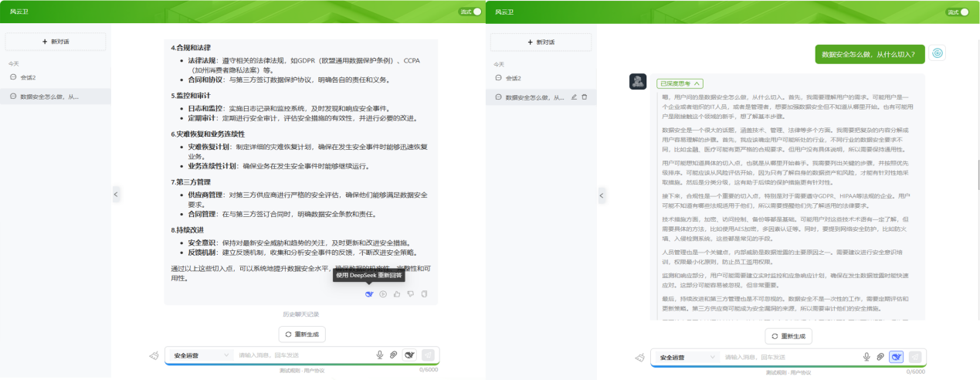
Task: Collapse the 已深度思考 thinking section
Action: point(680,83)
